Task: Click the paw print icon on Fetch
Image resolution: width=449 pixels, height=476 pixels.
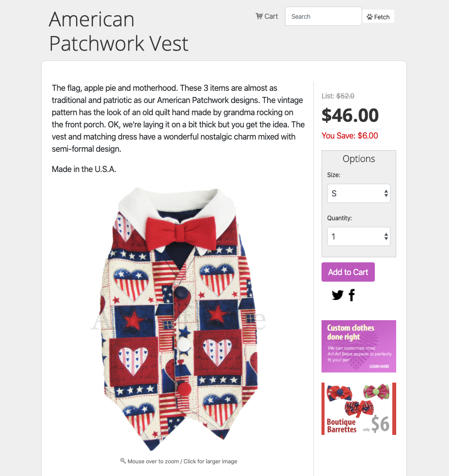Action: tap(369, 17)
